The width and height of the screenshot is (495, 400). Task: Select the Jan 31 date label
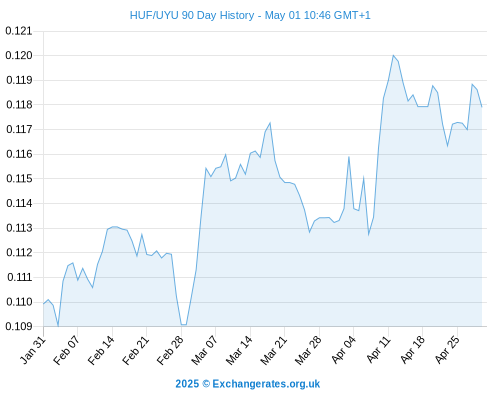[x=33, y=350]
